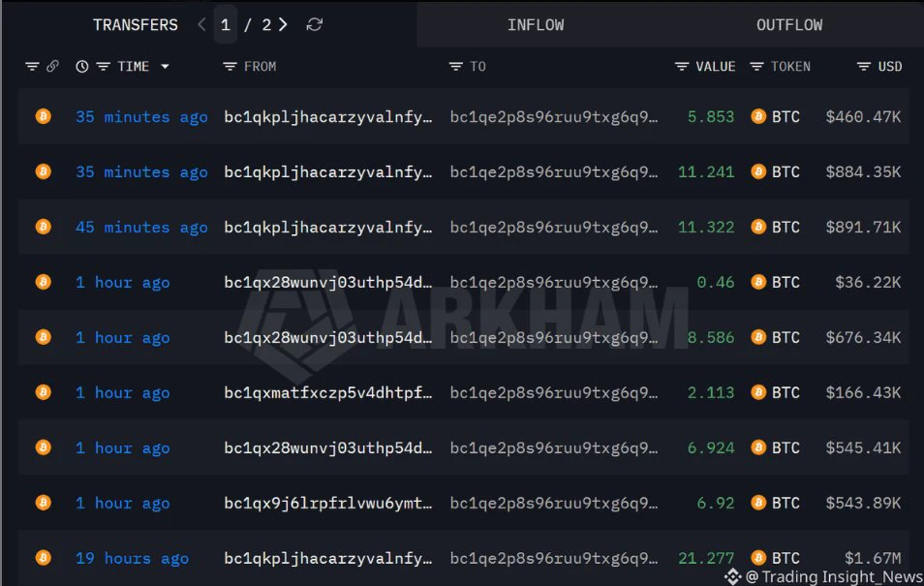The width and height of the screenshot is (924, 586).
Task: Go to the next transfers page
Action: 284,25
